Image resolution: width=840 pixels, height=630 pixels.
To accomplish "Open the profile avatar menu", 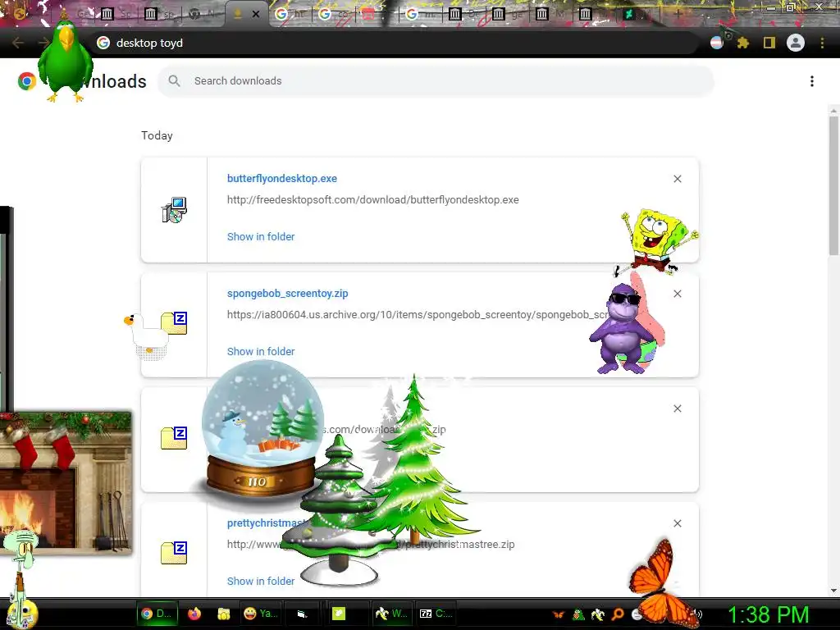I will [x=796, y=43].
